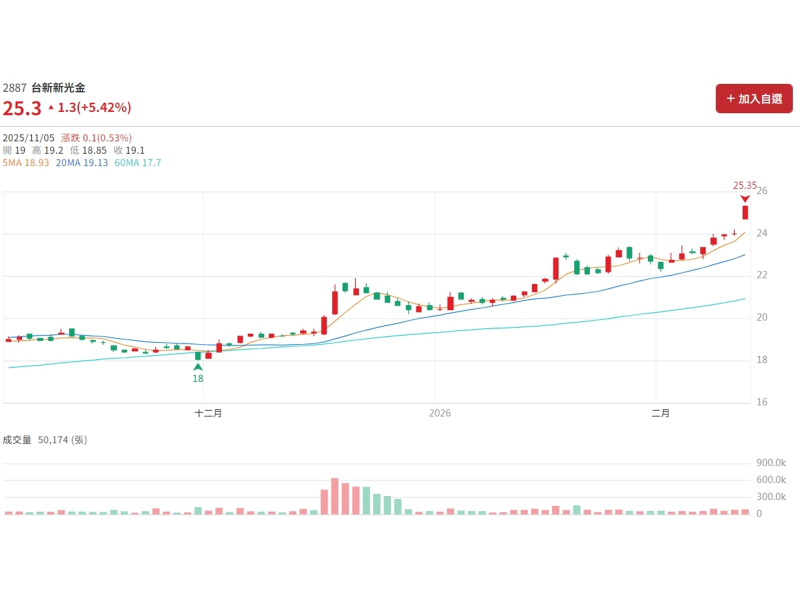800x600 pixels.
Task: Click the plus icon in 加入自選
Action: coord(731,98)
